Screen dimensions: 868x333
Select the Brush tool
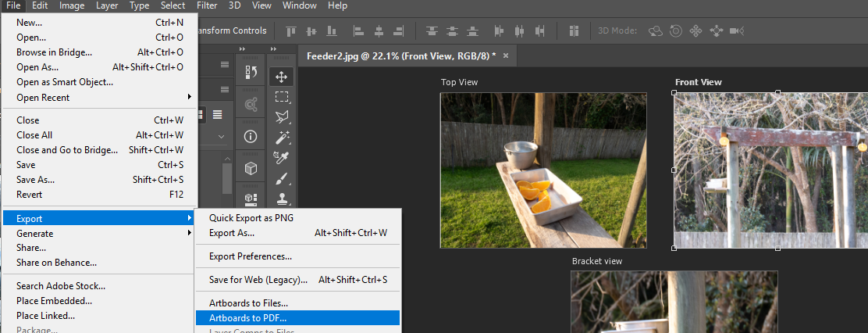pos(281,178)
